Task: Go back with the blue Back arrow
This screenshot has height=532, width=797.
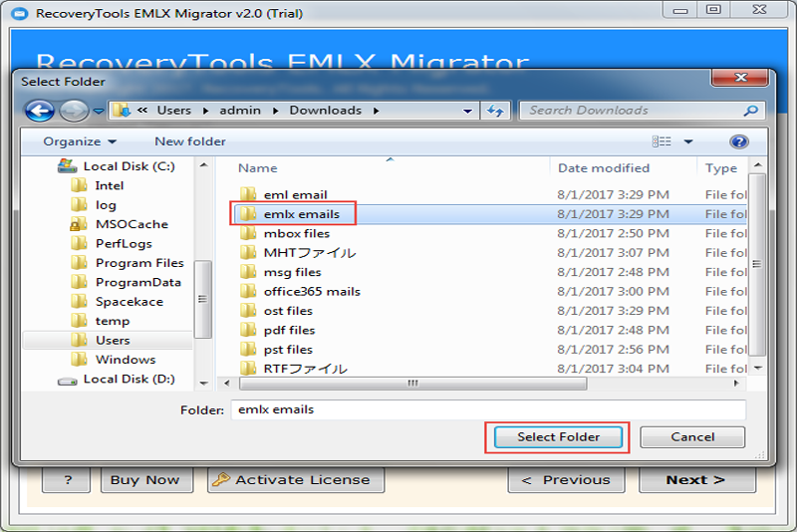Action: coord(40,111)
